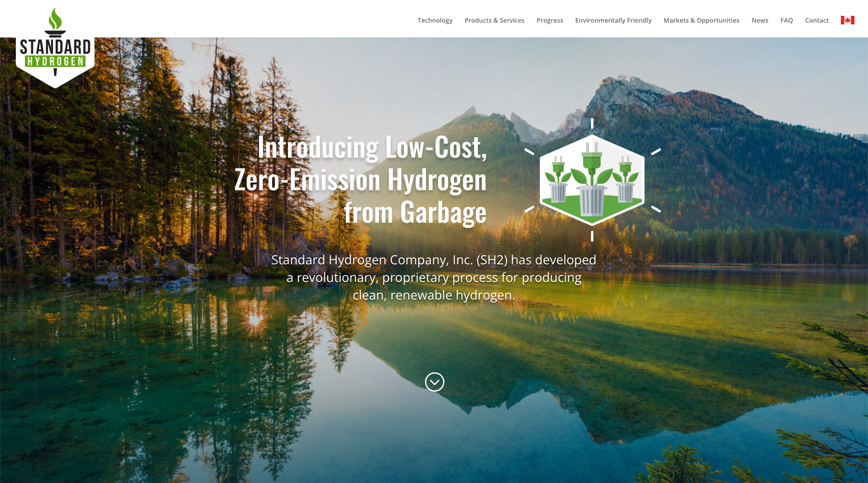The image size is (868, 483).
Task: Go to the Contact page
Action: [816, 20]
